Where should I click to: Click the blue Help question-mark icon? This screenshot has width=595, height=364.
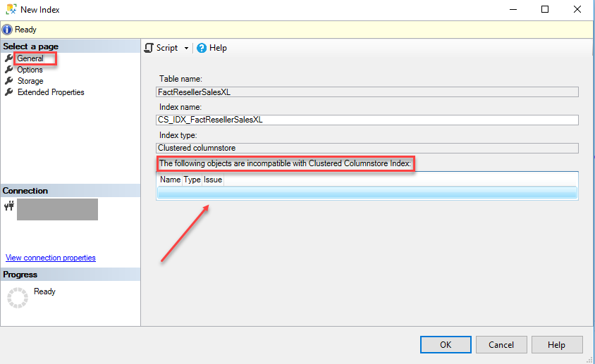(202, 48)
